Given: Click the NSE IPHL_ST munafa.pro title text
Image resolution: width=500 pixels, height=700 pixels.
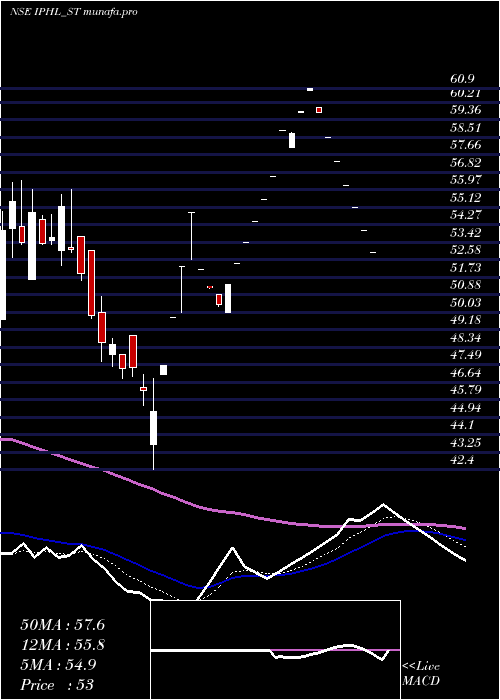Looking at the screenshot, I should click(74, 12).
